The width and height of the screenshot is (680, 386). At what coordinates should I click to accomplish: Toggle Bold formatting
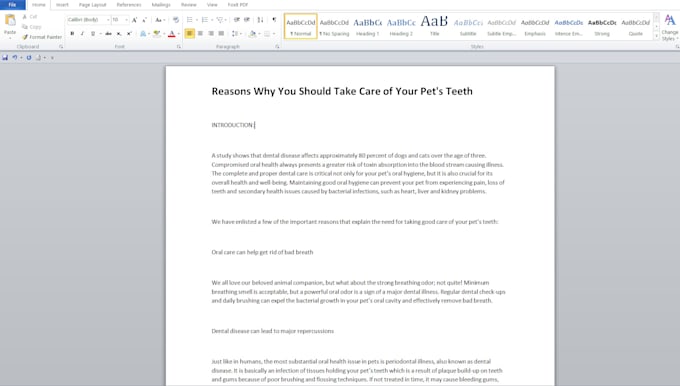[x=72, y=33]
